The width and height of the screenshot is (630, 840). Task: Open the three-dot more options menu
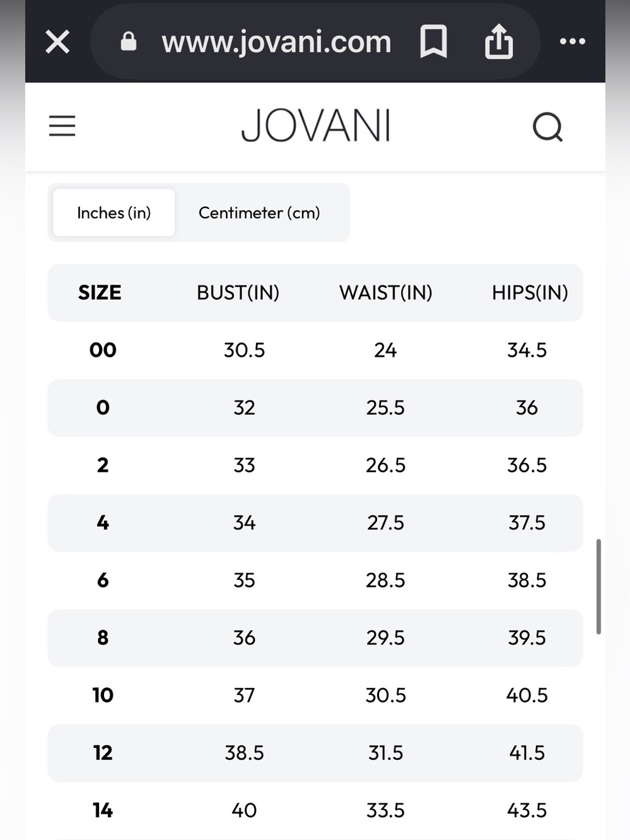coord(573,42)
